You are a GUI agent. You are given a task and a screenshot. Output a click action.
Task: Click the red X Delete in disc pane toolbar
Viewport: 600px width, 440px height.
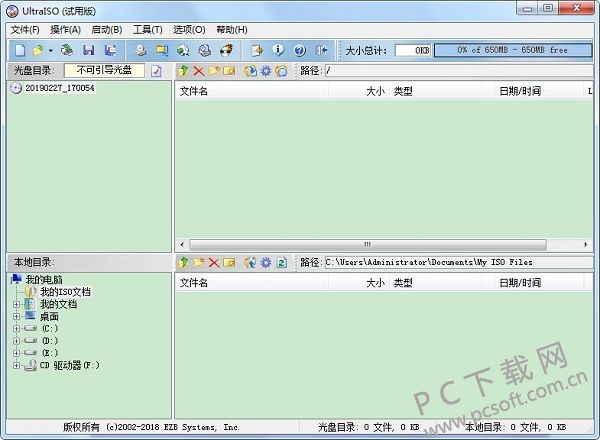pyautogui.click(x=199, y=71)
